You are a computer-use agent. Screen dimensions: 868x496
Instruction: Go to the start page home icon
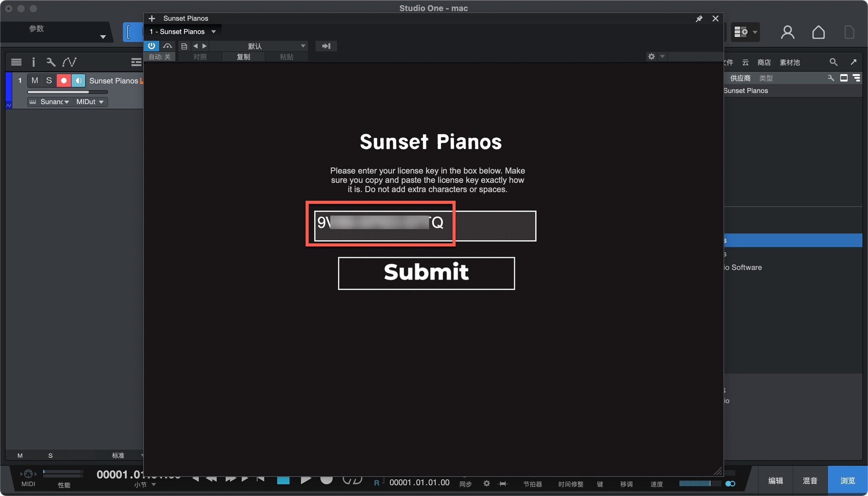[x=818, y=32]
